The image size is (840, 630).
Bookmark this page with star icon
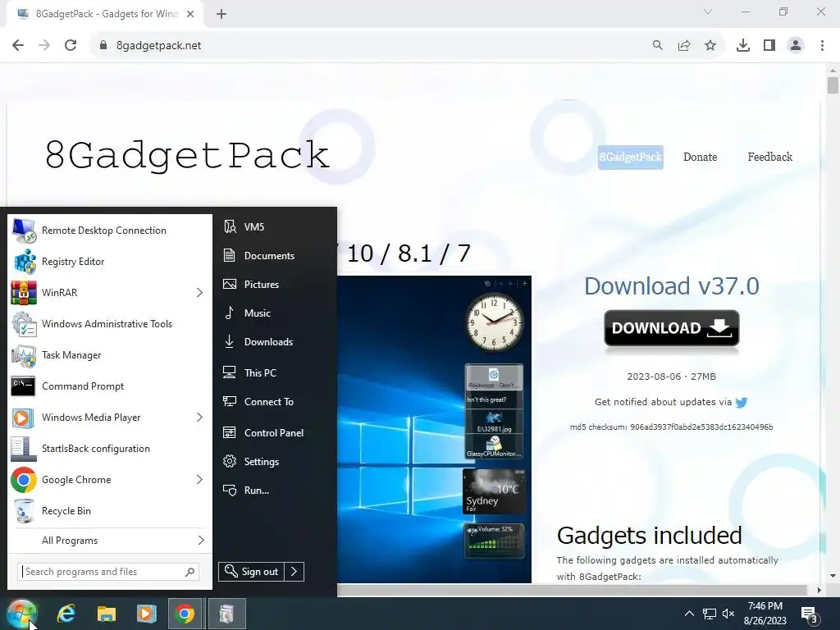[710, 46]
